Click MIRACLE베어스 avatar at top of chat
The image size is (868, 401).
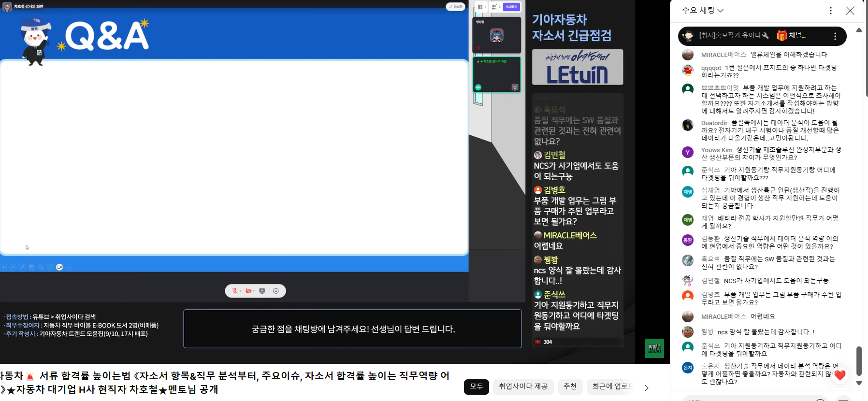point(688,55)
